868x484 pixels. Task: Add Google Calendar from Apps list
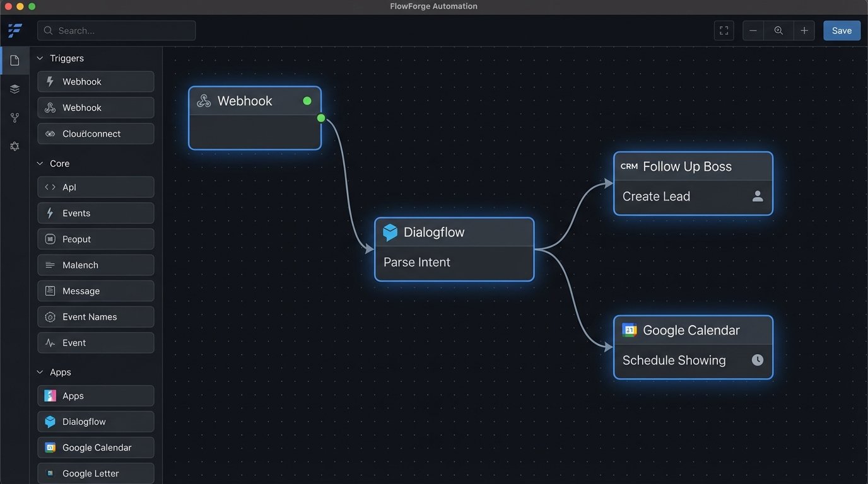pos(95,447)
